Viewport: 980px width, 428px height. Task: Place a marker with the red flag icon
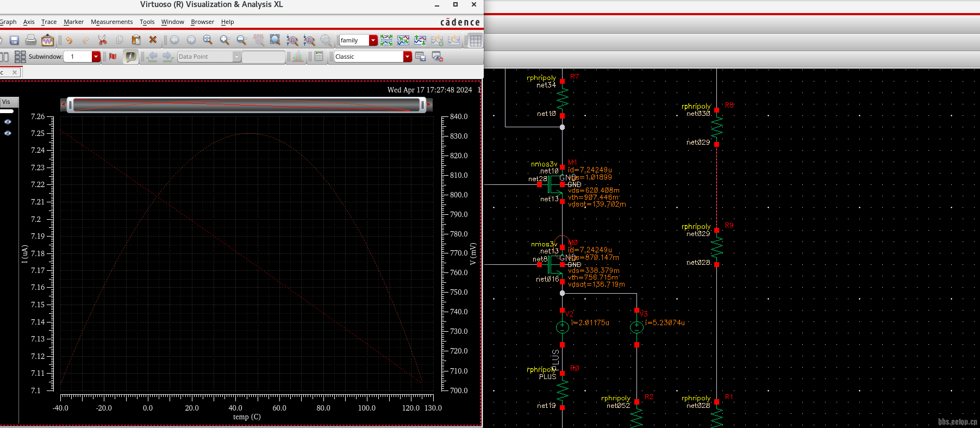click(113, 57)
